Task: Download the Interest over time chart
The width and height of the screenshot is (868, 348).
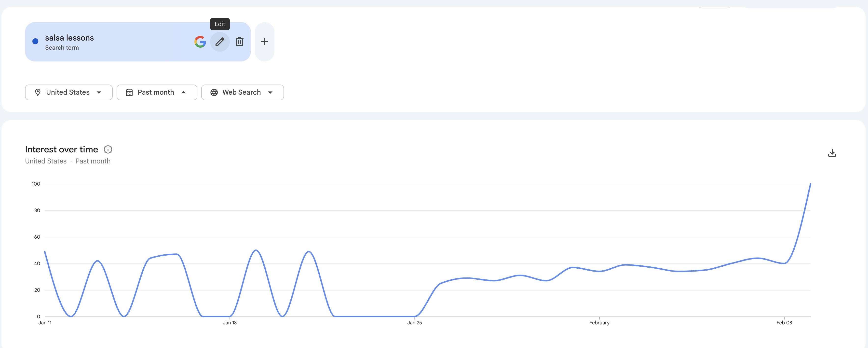Action: 832,153
